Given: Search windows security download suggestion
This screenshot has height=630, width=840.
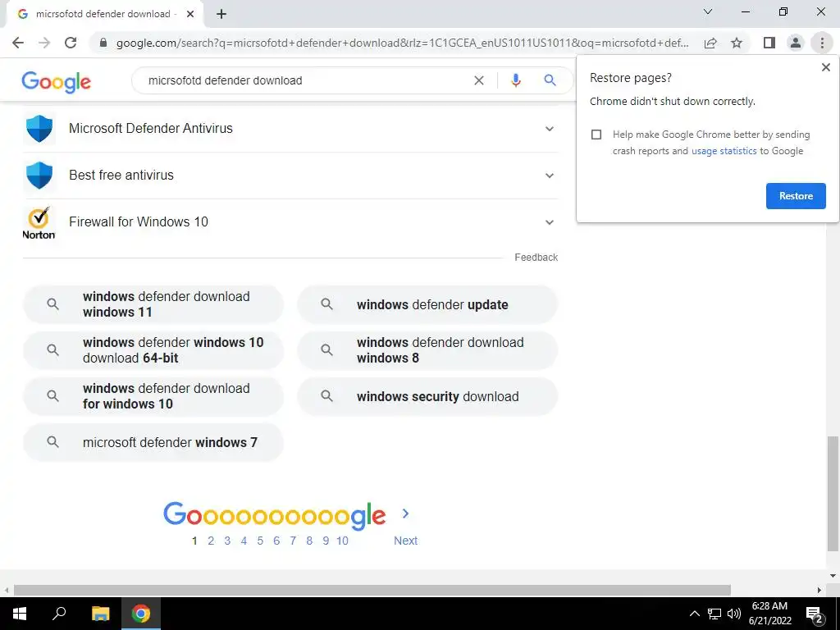Looking at the screenshot, I should coord(427,396).
